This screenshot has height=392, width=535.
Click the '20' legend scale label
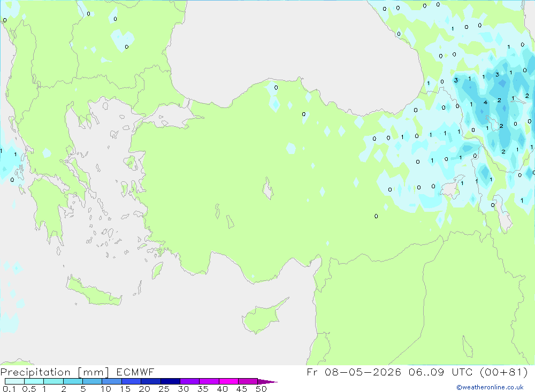click(x=144, y=389)
